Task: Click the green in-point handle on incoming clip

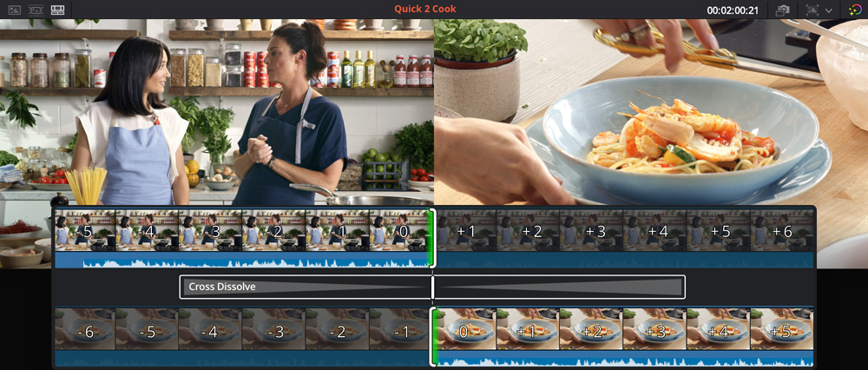Action: [434, 337]
